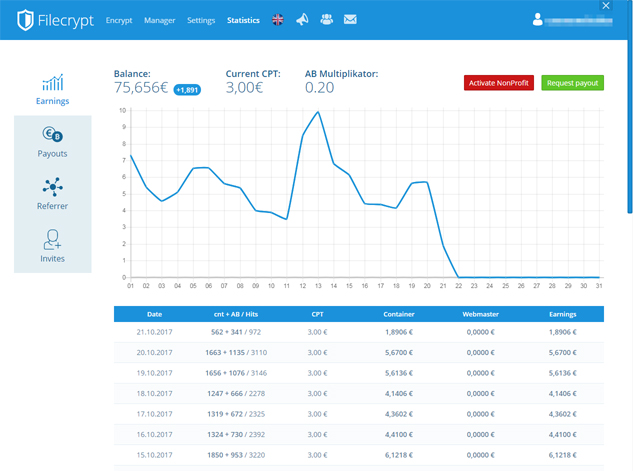Screen dimensions: 633x471
Task: Open the Manager menu
Action: pyautogui.click(x=159, y=20)
